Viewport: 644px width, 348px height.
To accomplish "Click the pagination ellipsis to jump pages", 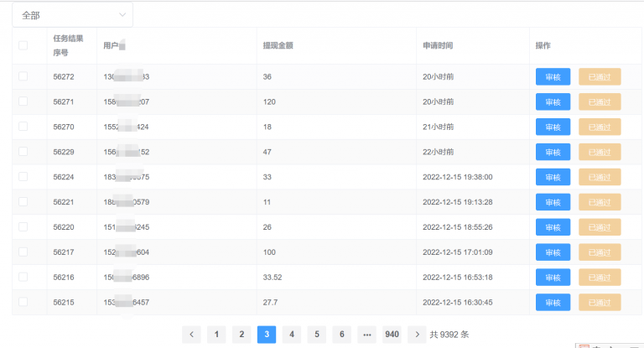I will coord(366,334).
